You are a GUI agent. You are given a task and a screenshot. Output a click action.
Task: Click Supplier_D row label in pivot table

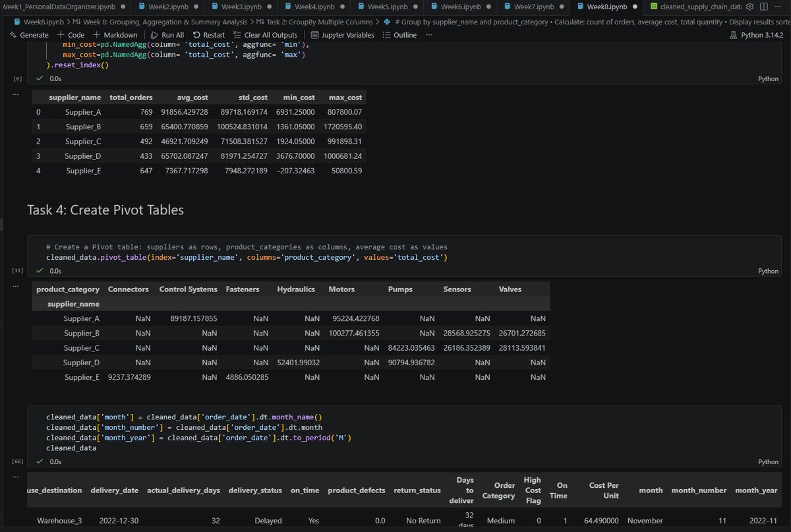pos(81,363)
